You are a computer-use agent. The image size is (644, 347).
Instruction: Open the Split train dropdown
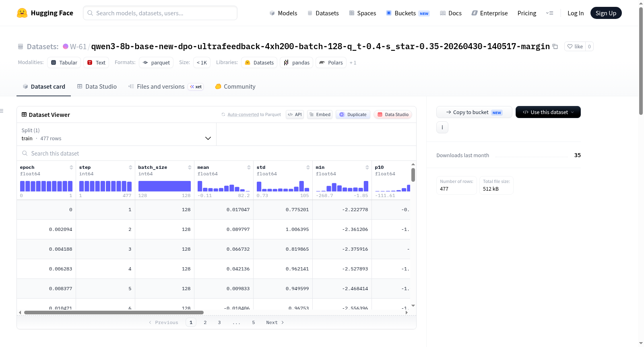click(x=116, y=134)
